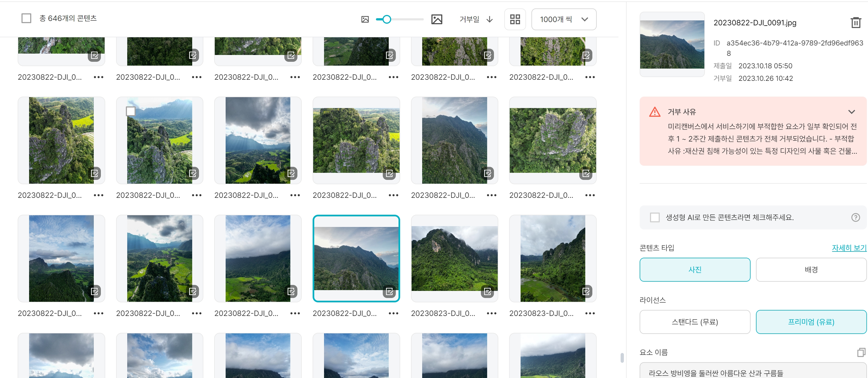Select the 배경 content type
The height and width of the screenshot is (378, 868).
coord(811,269)
